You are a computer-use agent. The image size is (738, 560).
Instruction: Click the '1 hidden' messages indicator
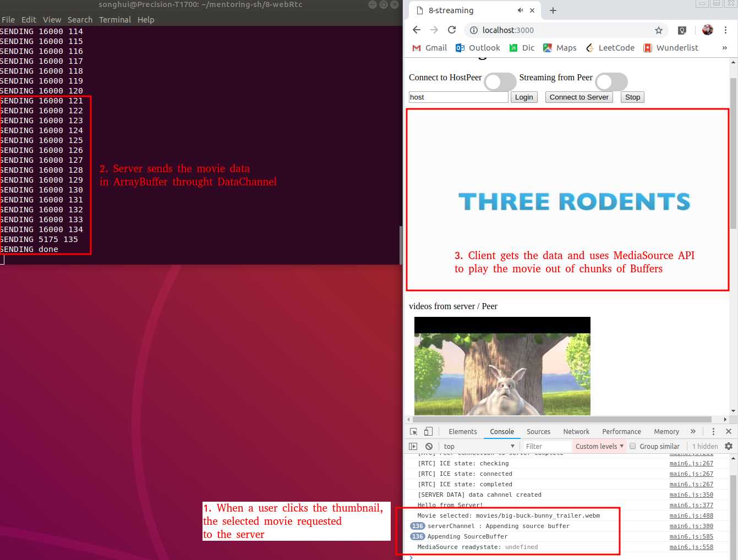(x=705, y=446)
